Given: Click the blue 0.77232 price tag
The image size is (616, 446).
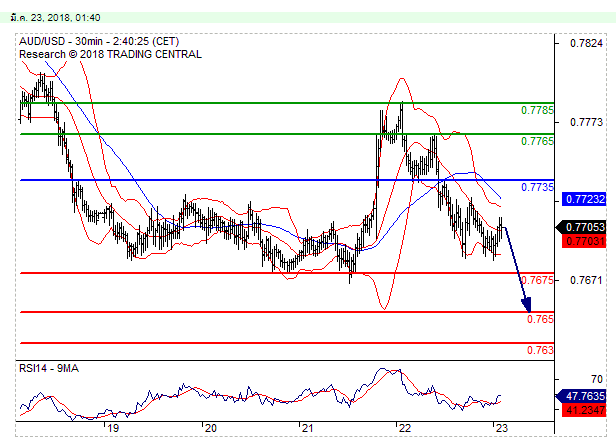Looking at the screenshot, I should pyautogui.click(x=584, y=199).
